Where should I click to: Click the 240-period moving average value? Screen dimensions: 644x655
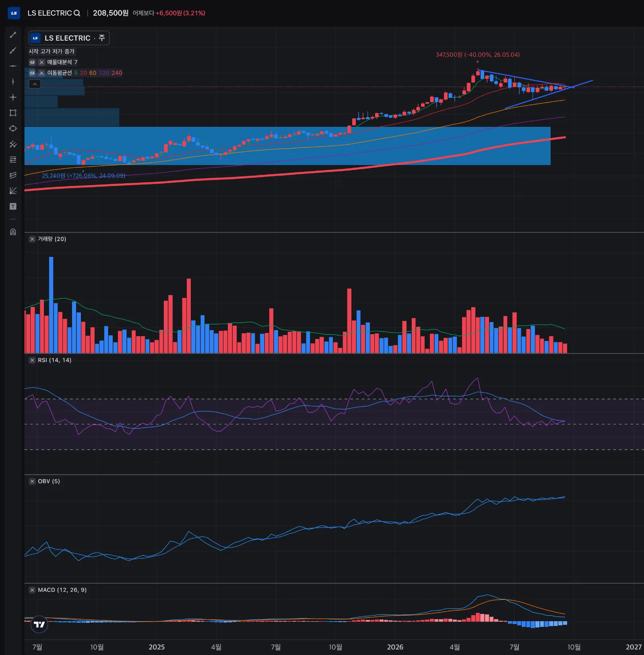pyautogui.click(x=117, y=73)
